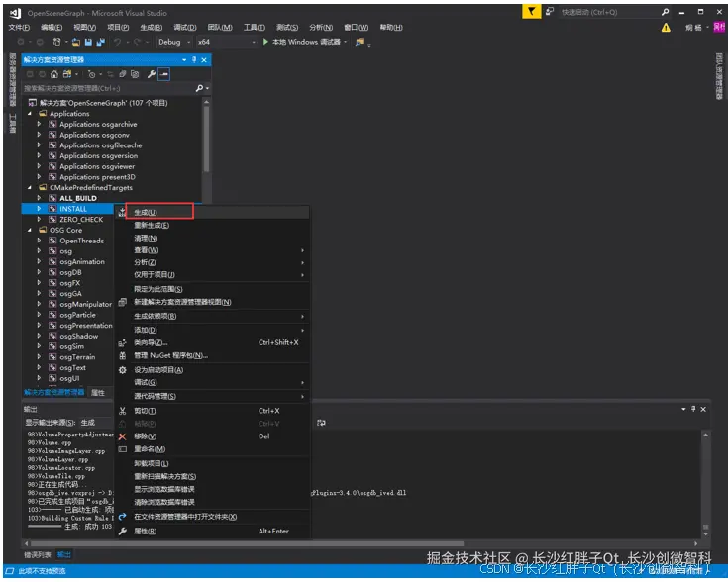Open the debugger target dropdown arrow
728x582 pixels.
tap(345, 42)
